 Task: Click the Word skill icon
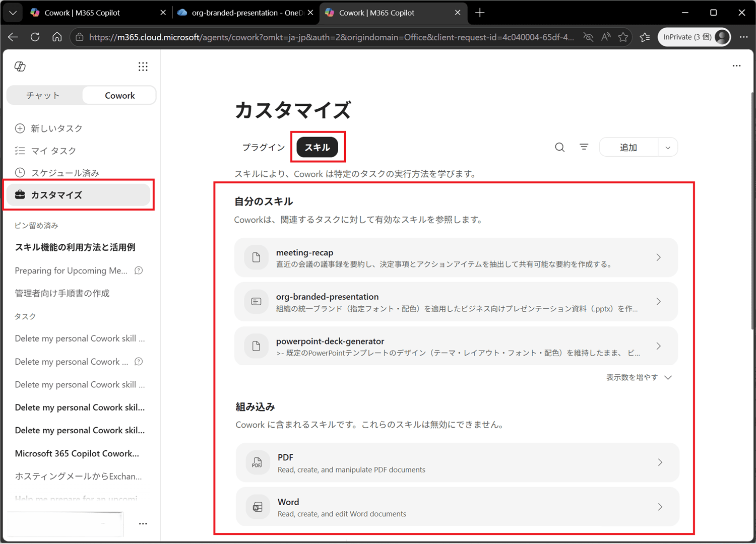click(257, 507)
